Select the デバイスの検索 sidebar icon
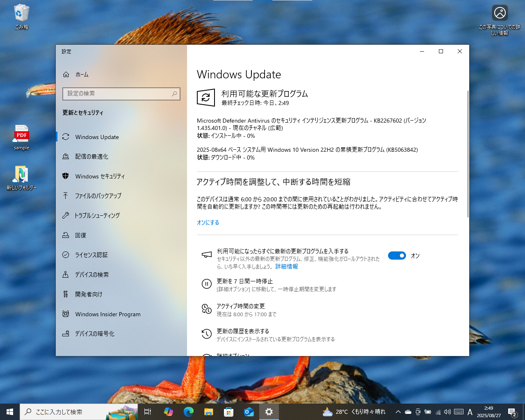This screenshot has height=420, width=525. (x=66, y=274)
